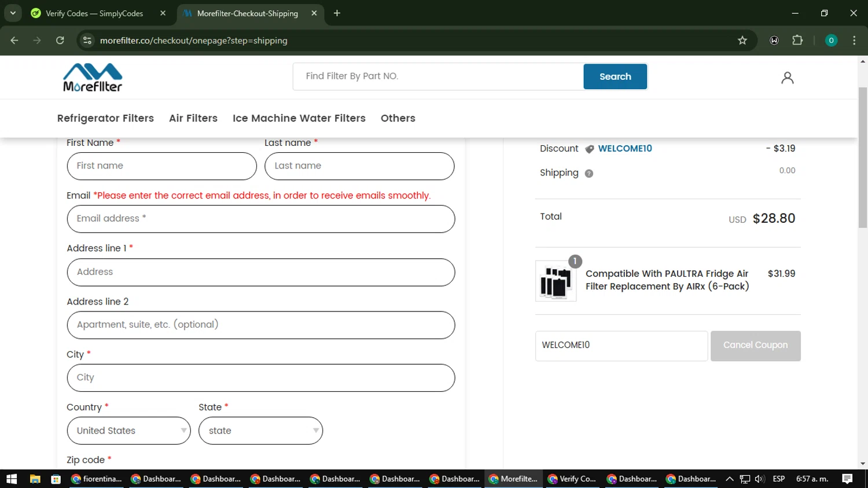The height and width of the screenshot is (488, 868).
Task: Click the - $3.19 discount amount
Action: tap(781, 148)
